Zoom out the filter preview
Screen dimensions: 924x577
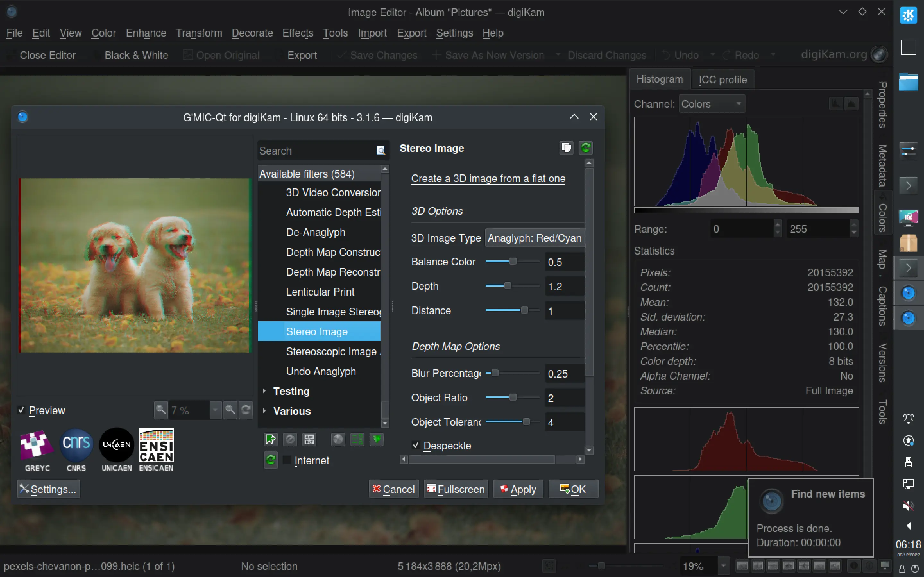tap(161, 410)
